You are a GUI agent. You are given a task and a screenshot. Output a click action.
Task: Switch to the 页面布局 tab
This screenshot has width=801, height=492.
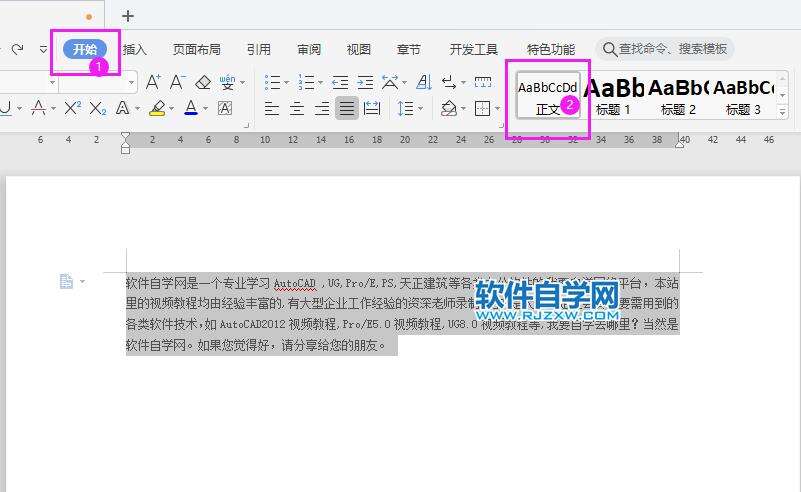coord(197,50)
